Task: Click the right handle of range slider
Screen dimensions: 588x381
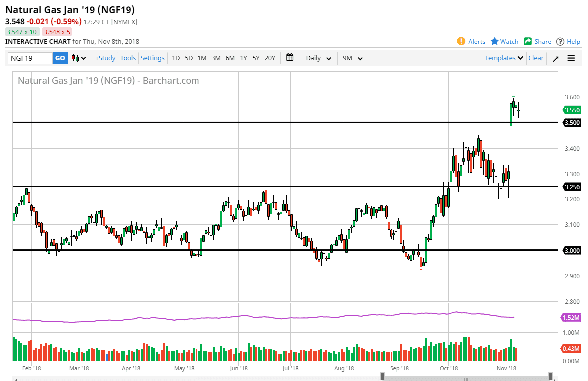Action: [x=550, y=376]
